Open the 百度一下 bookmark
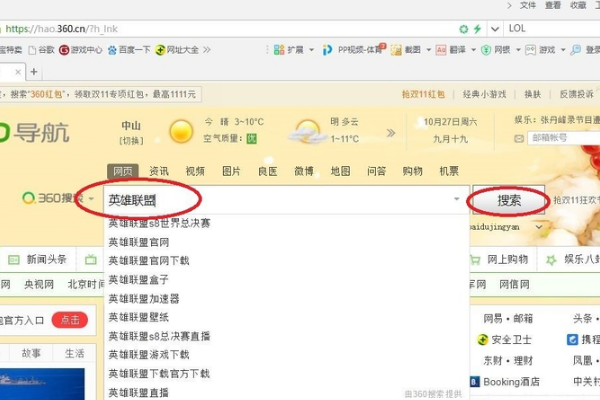600x400 pixels. [x=129, y=50]
